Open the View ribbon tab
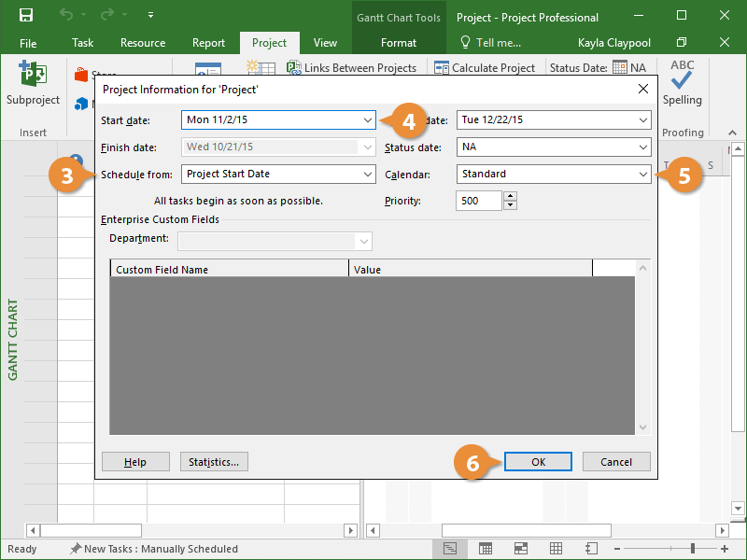 tap(325, 43)
